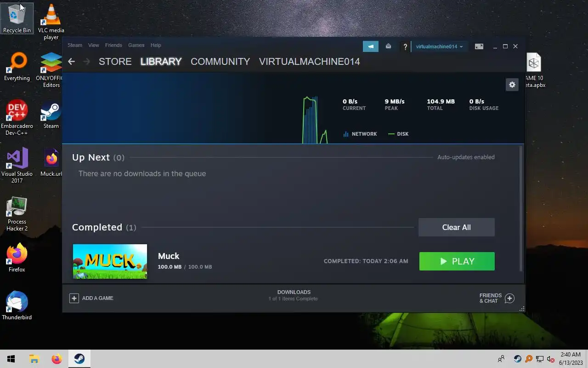Click the Steam taskbar button

pos(79,359)
